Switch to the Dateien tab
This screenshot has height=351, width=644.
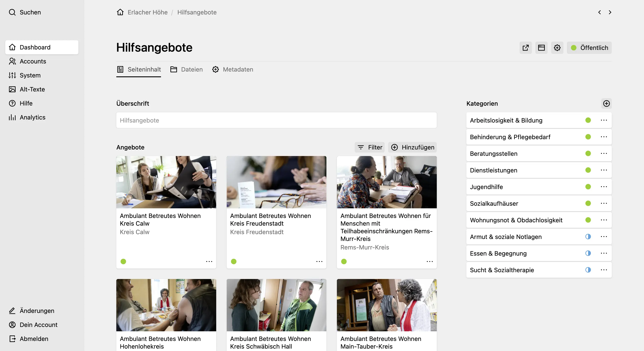click(186, 69)
